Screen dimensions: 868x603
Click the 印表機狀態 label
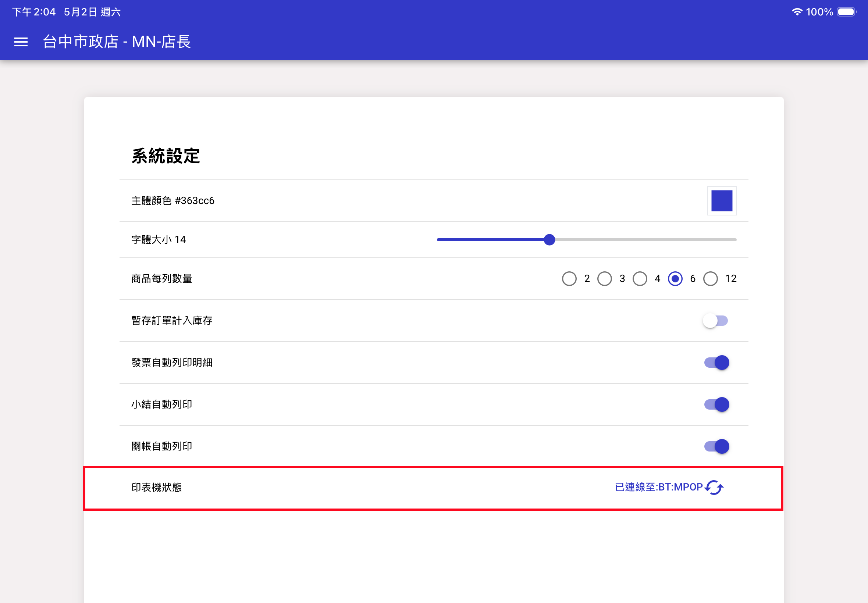coord(156,488)
